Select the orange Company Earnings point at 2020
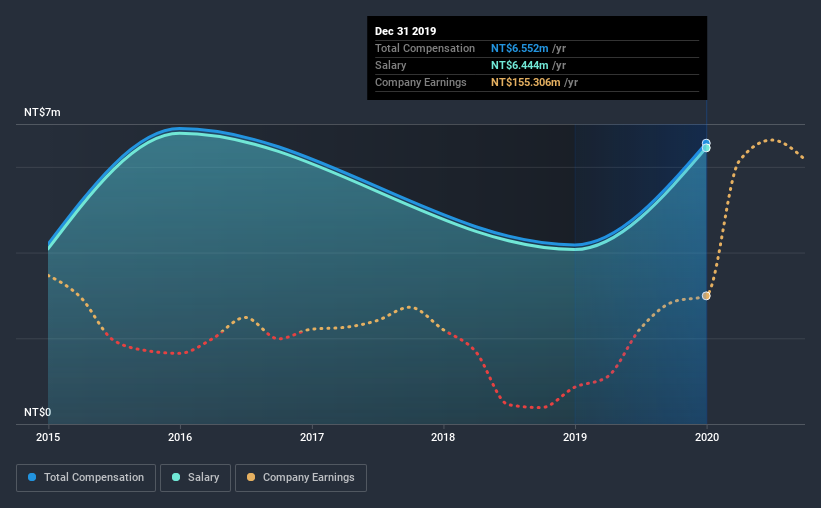821x508 pixels. point(706,296)
